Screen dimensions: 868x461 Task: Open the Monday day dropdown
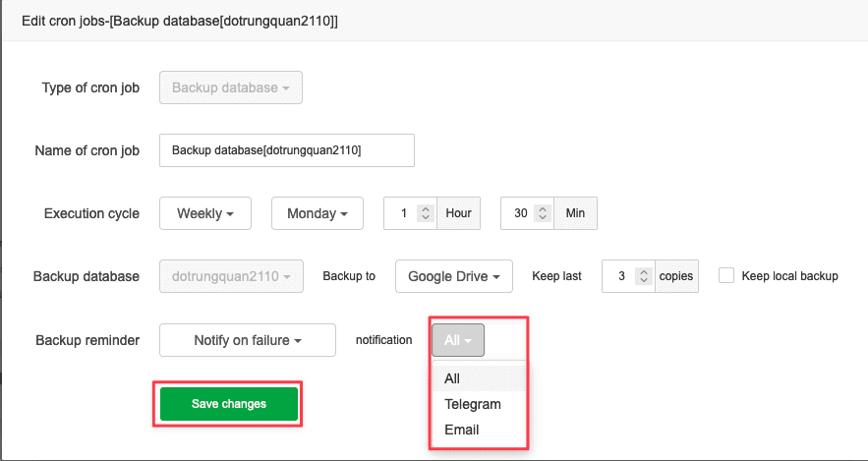click(x=317, y=213)
